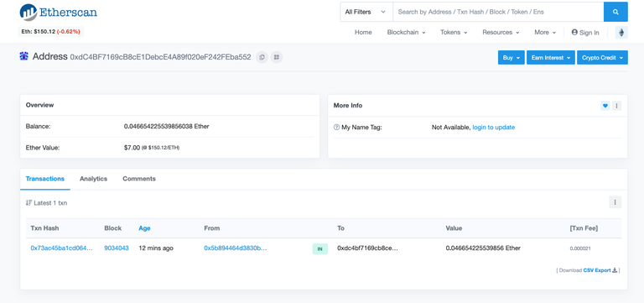Click the Value column header
The height and width of the screenshot is (303, 644).
(x=454, y=228)
